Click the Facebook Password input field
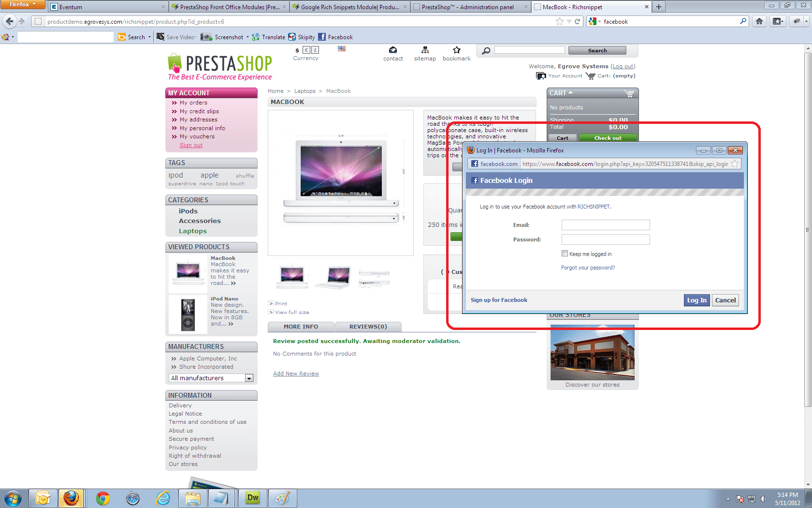Image resolution: width=812 pixels, height=508 pixels. pyautogui.click(x=606, y=239)
